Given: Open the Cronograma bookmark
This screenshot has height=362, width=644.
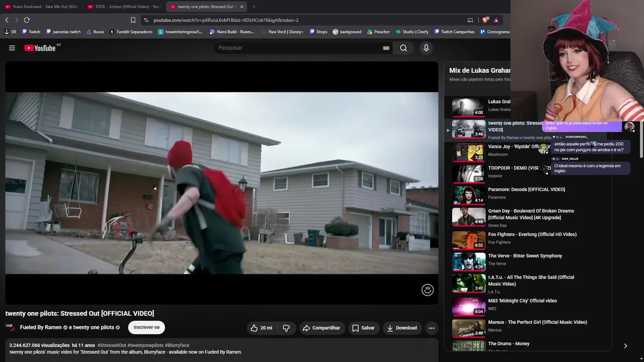Looking at the screenshot, I should pyautogui.click(x=495, y=32).
